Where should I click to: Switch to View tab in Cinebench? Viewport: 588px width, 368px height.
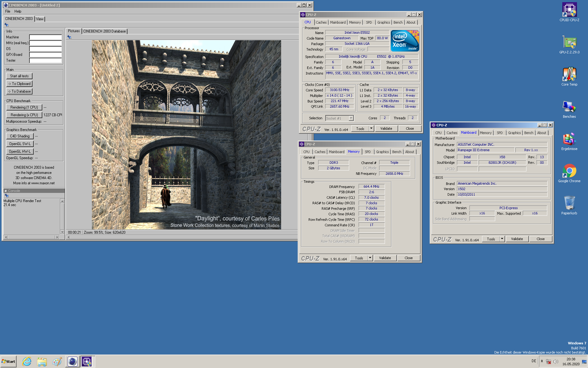40,19
